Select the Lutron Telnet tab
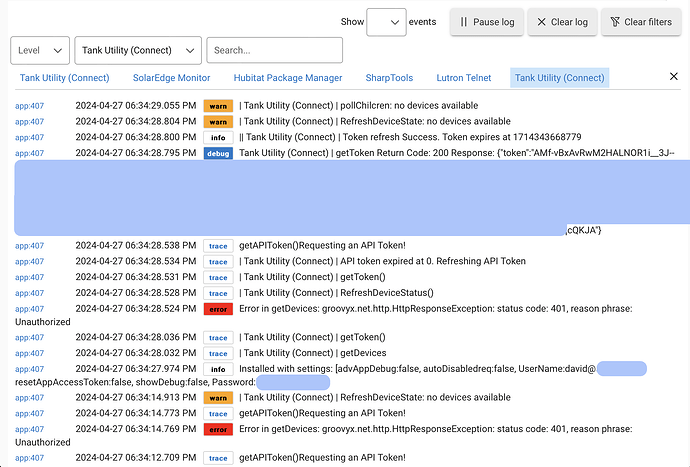The width and height of the screenshot is (690, 467). click(x=464, y=78)
